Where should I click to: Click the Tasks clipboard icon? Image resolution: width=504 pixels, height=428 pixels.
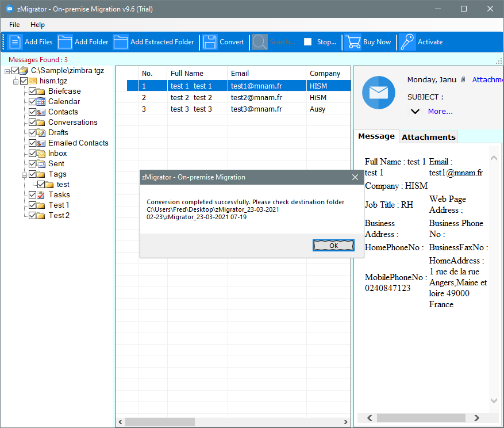(x=41, y=194)
